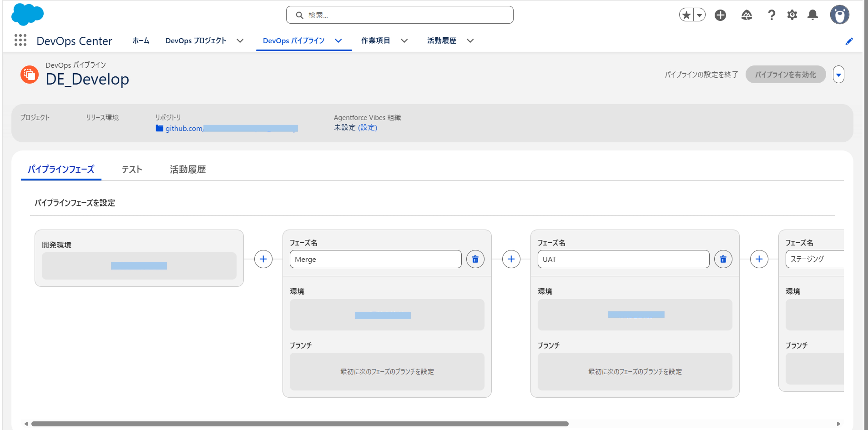Delete the Merge phase with trash icon

[x=475, y=259]
